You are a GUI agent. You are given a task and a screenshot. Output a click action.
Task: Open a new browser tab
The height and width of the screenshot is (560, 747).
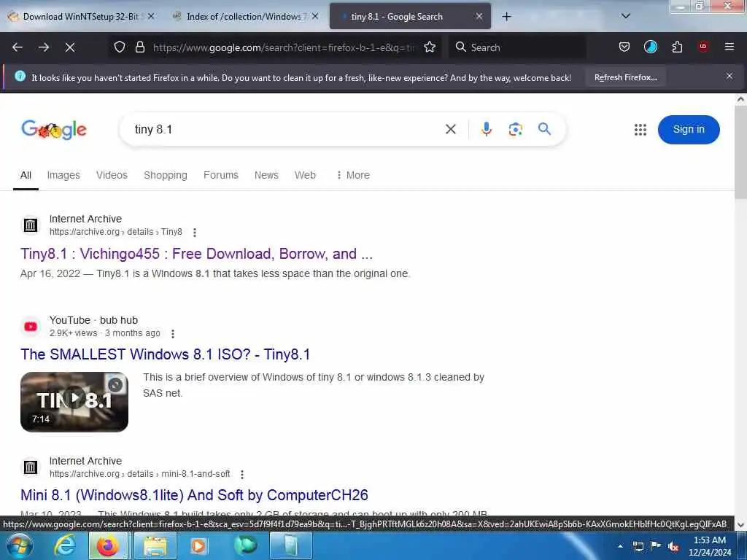[506, 17]
